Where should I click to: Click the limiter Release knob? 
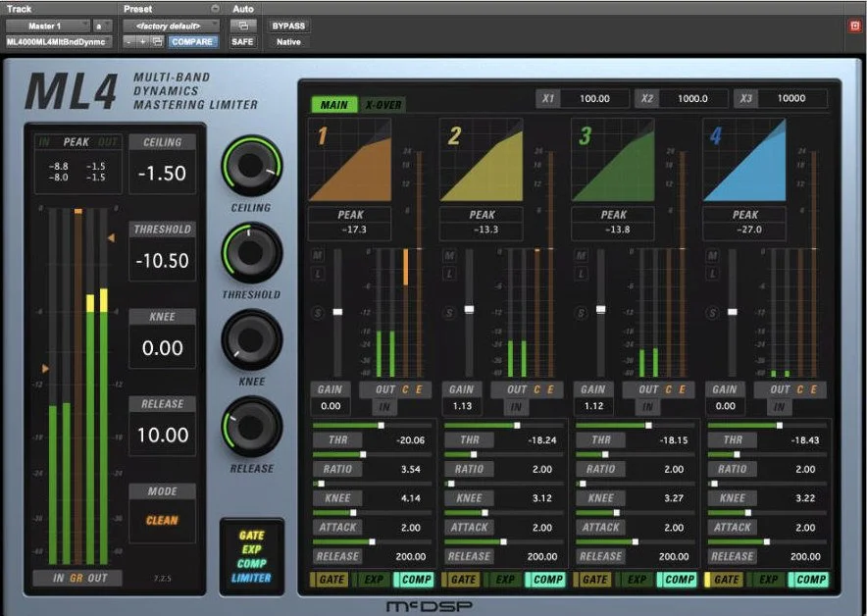252,427
